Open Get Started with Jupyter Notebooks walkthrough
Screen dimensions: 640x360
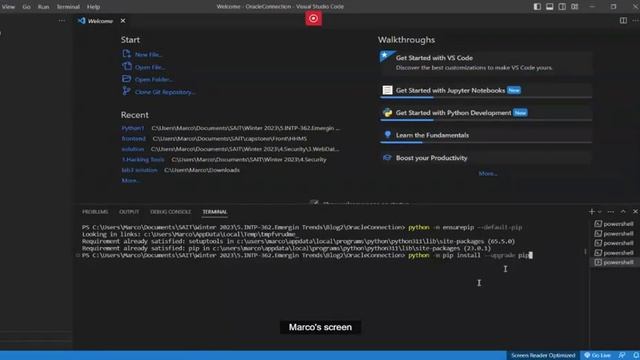point(486,90)
